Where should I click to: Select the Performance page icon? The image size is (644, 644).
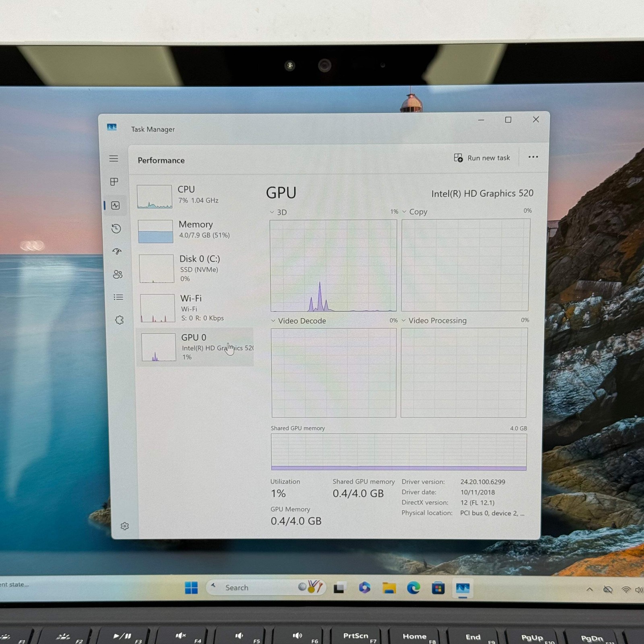tap(116, 206)
